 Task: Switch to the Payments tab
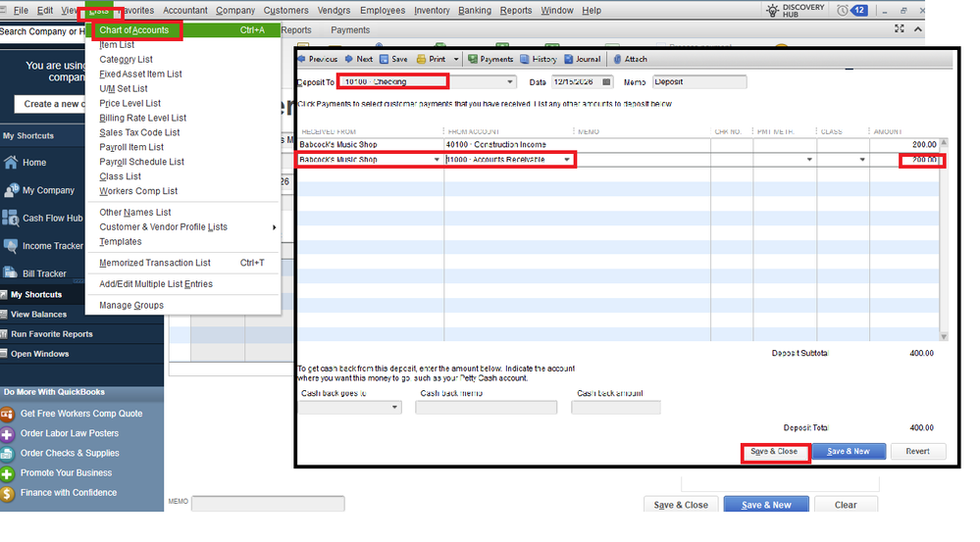coord(350,30)
